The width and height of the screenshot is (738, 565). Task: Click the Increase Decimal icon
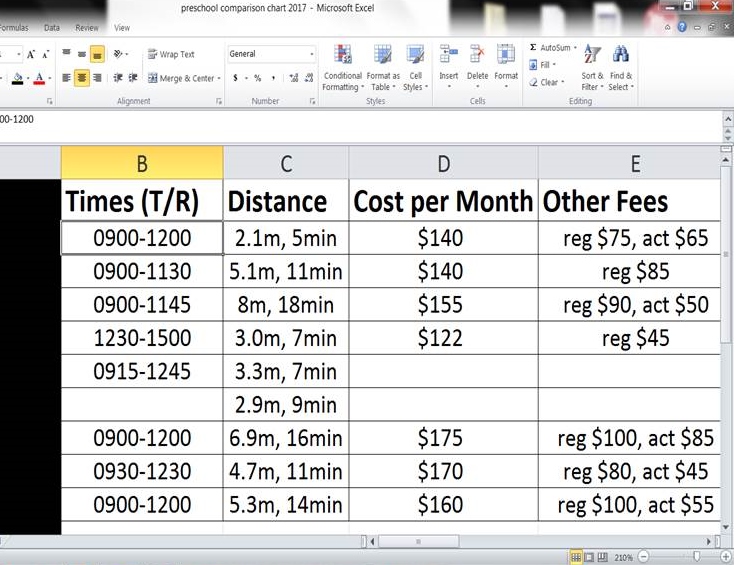[x=294, y=78]
